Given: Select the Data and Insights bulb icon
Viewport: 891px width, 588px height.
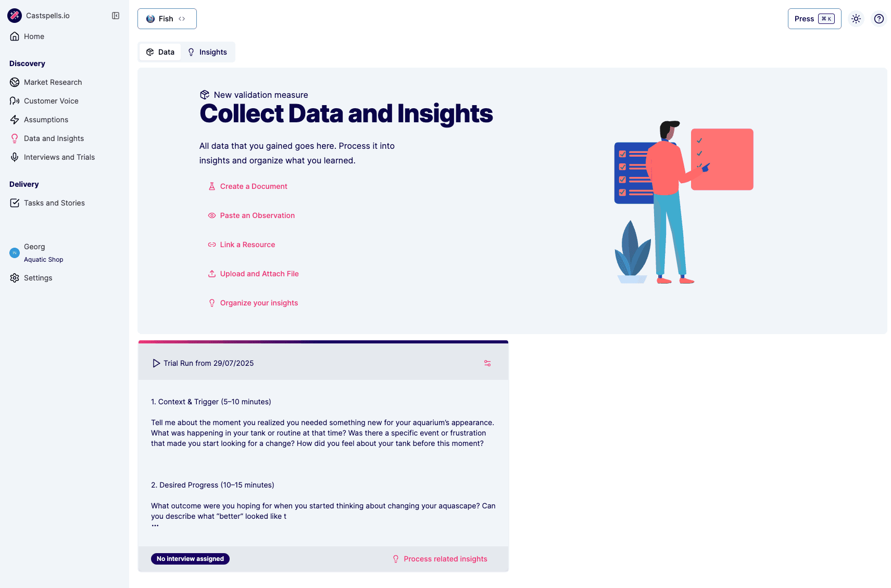Looking at the screenshot, I should 15,138.
